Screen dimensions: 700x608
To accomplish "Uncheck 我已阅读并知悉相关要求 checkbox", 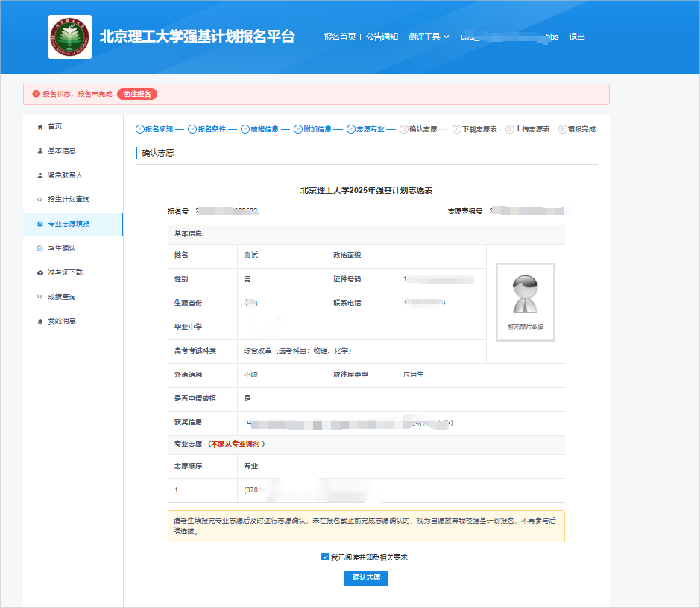I will 325,557.
